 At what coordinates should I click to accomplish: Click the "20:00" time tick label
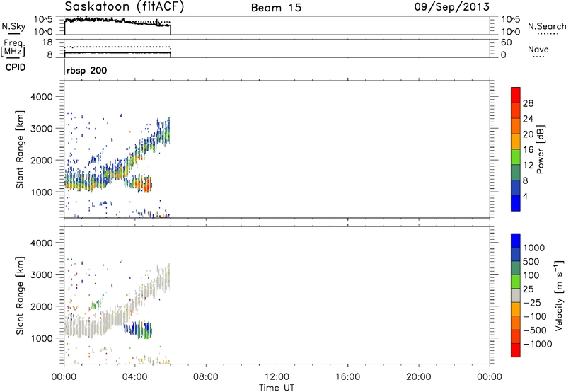(x=419, y=377)
